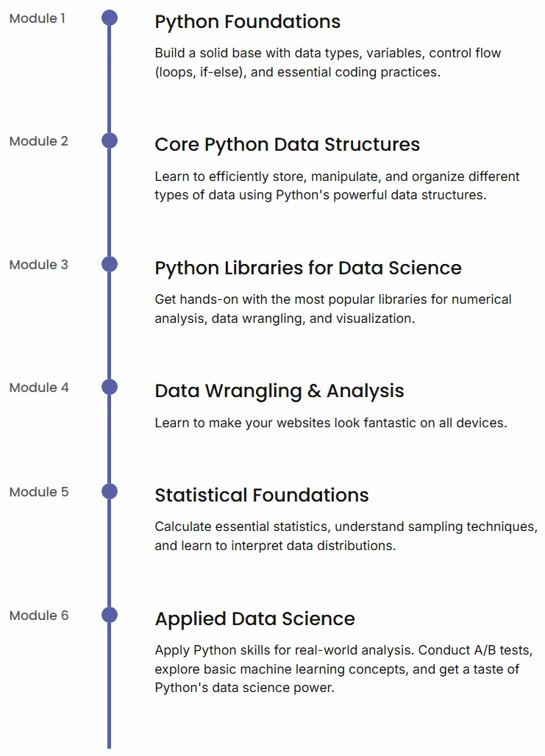Click the Module 2 timeline dot
This screenshot has height=756, width=545.
(x=110, y=140)
